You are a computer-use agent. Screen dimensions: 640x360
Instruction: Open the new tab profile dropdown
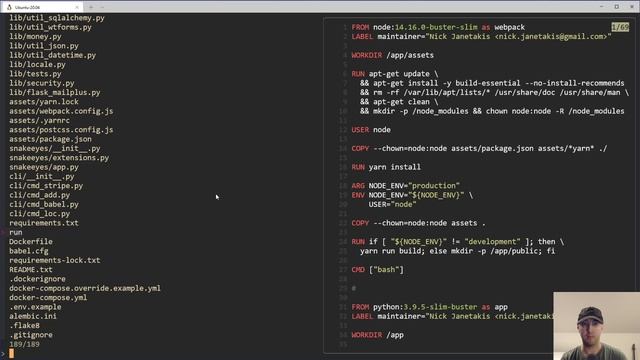[102, 7]
